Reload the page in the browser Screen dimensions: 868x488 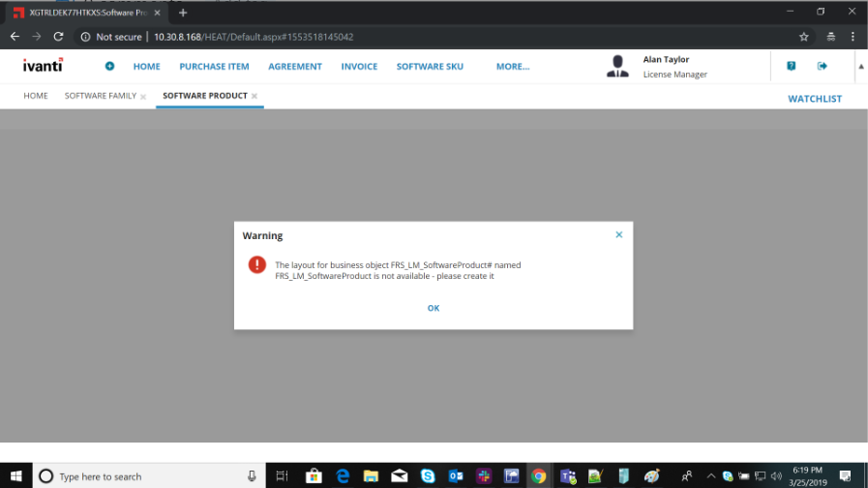coord(59,37)
